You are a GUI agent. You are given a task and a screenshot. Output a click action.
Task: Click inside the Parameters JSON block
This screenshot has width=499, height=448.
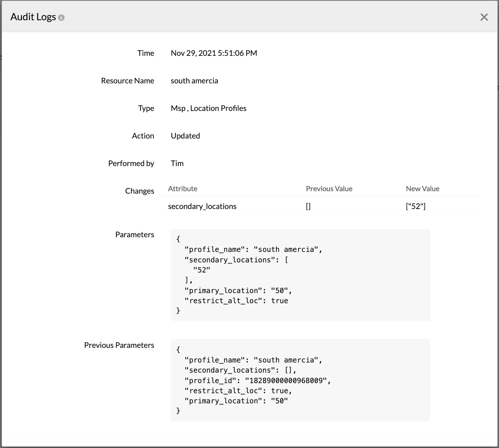click(x=300, y=275)
